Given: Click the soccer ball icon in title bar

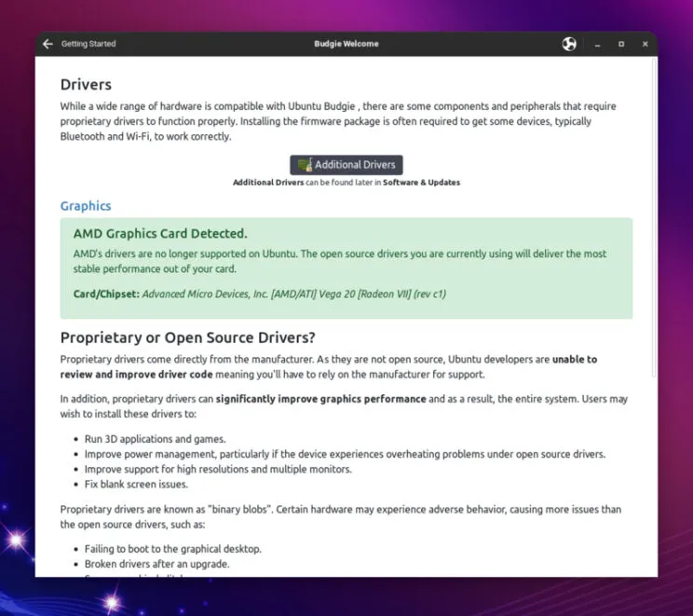Looking at the screenshot, I should pyautogui.click(x=569, y=44).
